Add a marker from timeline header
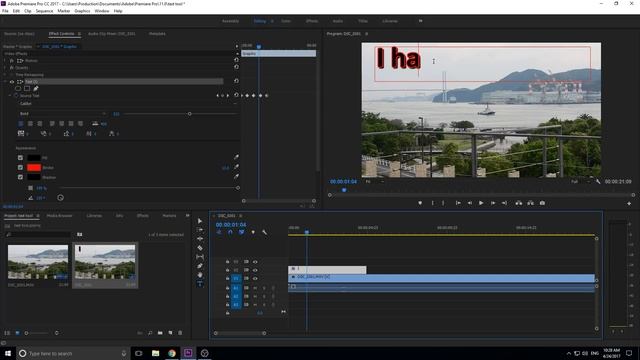This screenshot has height=360, width=640. coord(253,232)
